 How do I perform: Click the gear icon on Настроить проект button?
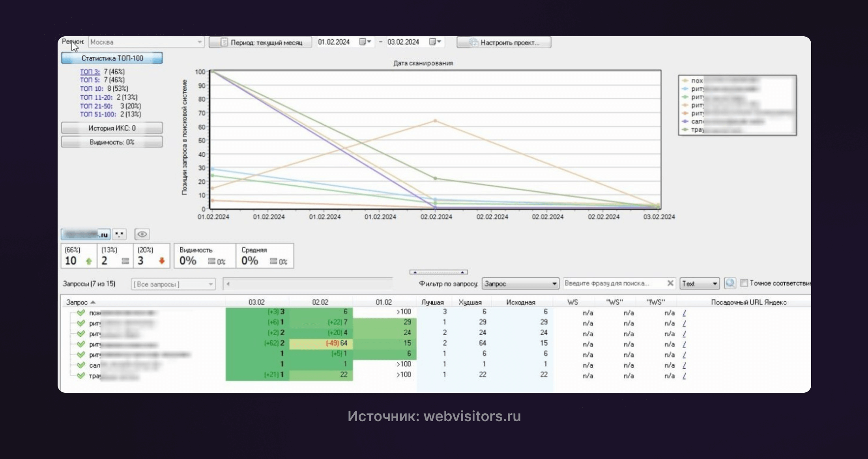(x=473, y=42)
